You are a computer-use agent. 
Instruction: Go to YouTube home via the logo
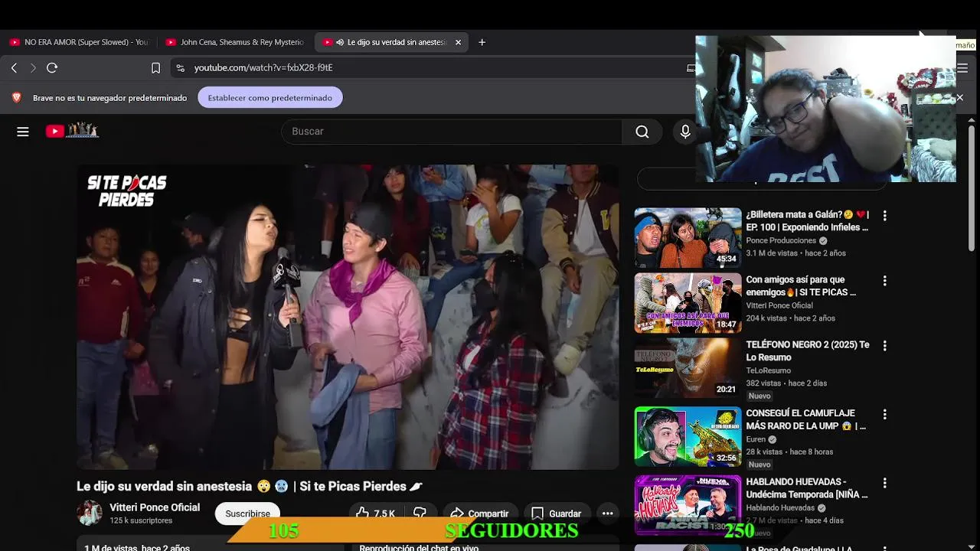pos(73,131)
